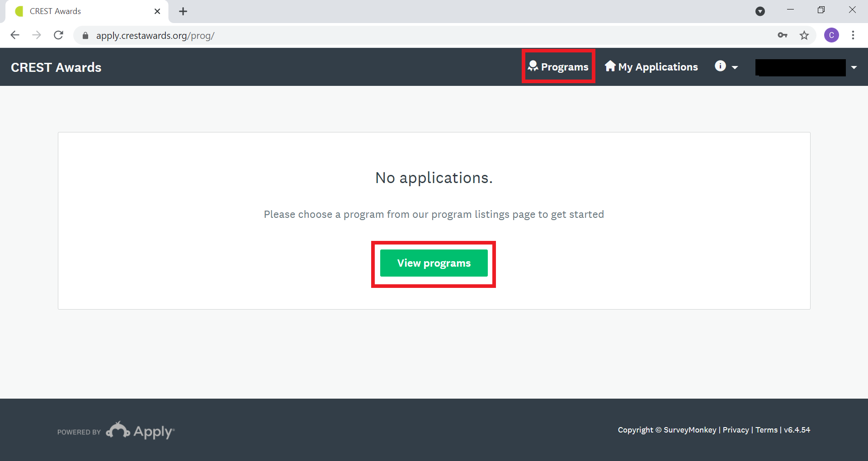868x461 pixels.
Task: Click the Privacy footer link
Action: tap(736, 430)
